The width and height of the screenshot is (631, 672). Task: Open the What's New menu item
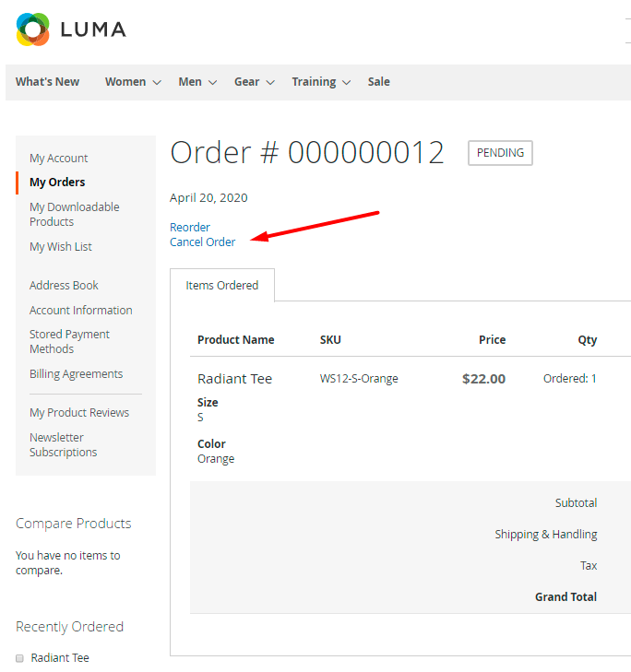coord(47,82)
